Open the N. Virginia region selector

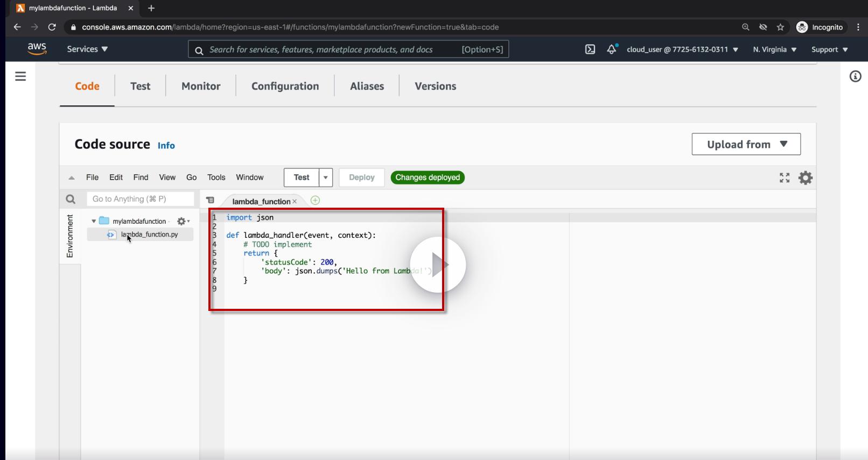[774, 49]
